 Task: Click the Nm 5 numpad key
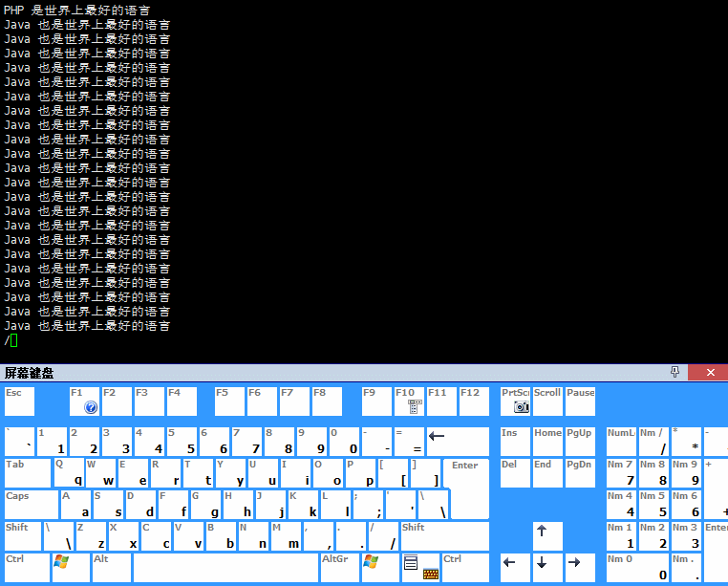(653, 505)
